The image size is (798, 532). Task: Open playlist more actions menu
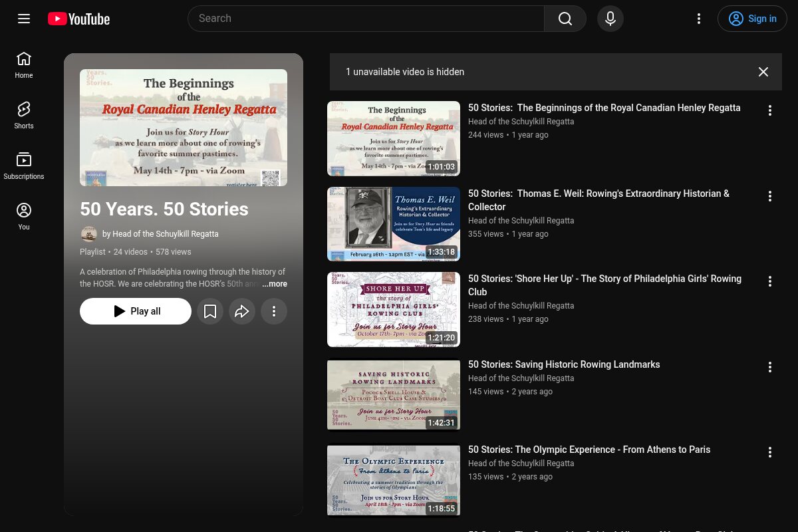coord(274,311)
